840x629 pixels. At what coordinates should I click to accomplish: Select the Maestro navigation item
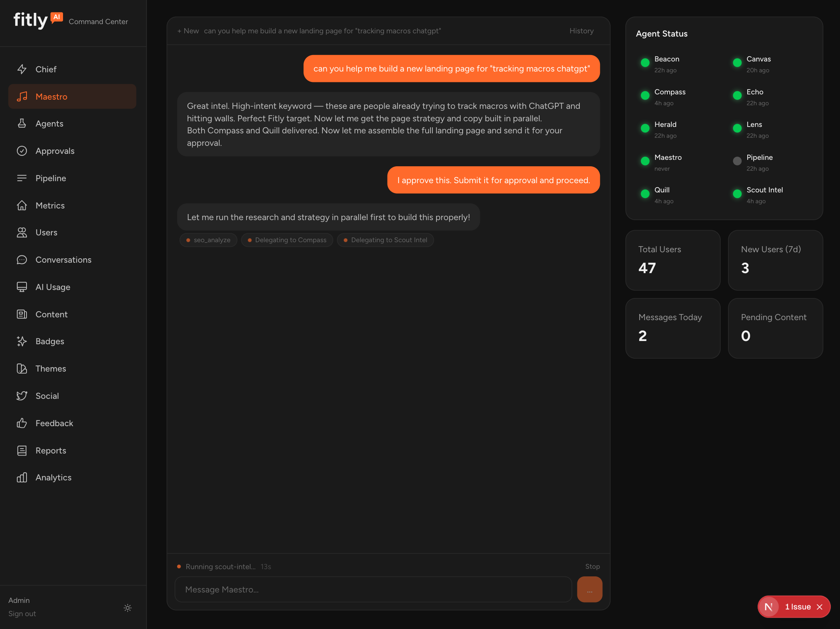51,96
